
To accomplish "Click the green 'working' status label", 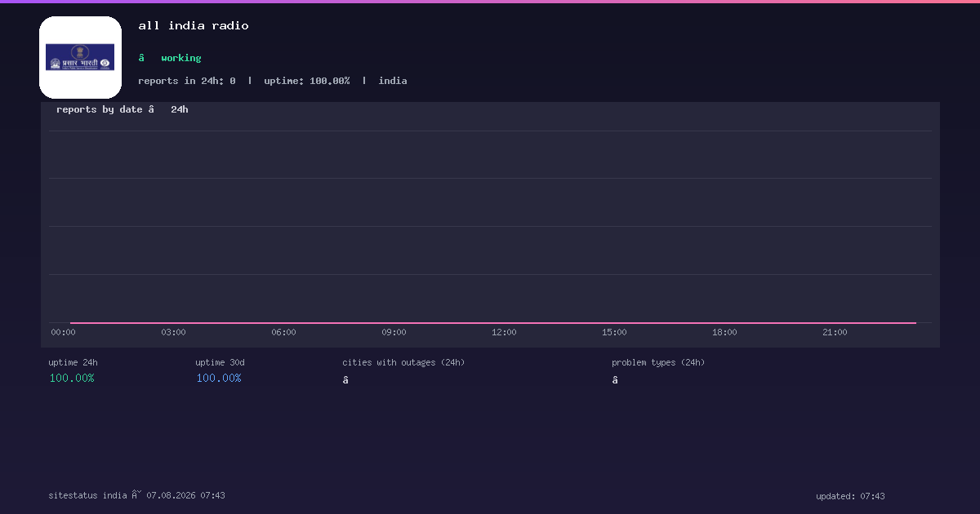I will (181, 58).
